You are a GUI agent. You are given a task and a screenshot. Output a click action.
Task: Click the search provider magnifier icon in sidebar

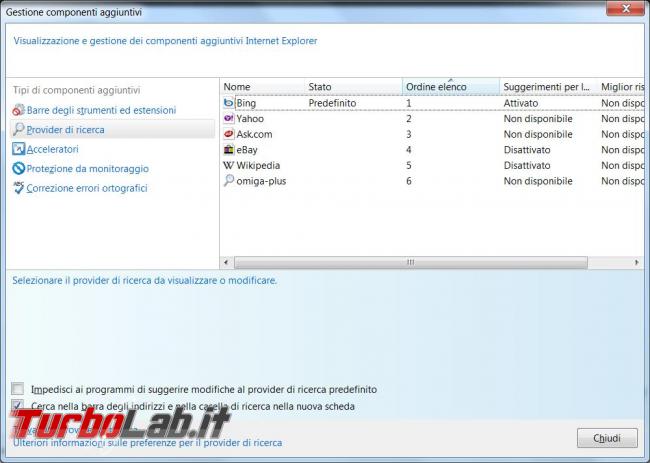(x=18, y=129)
